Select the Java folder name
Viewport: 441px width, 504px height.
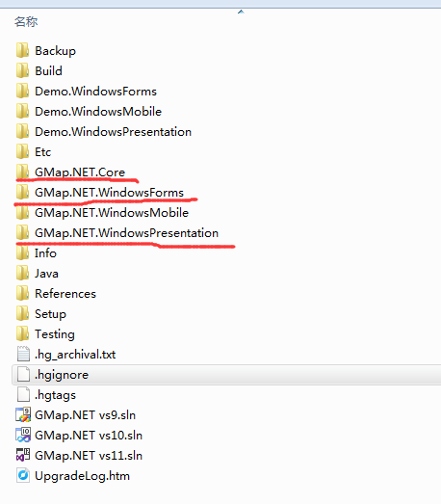(46, 274)
